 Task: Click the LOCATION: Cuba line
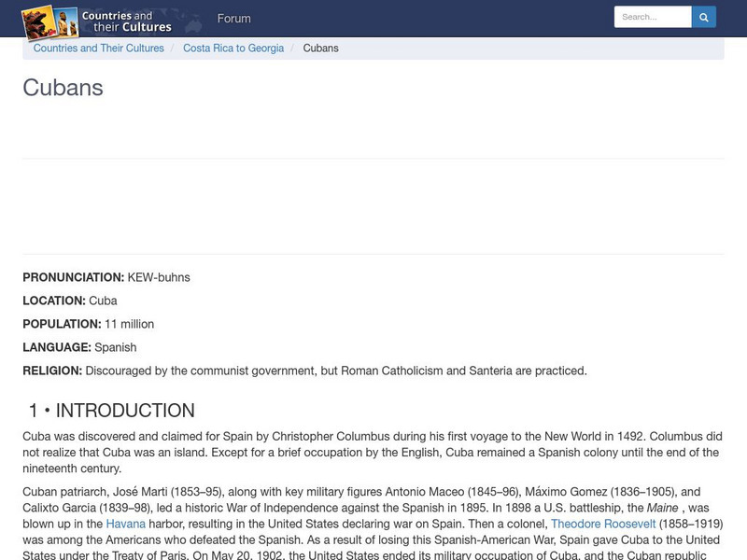pyautogui.click(x=70, y=301)
